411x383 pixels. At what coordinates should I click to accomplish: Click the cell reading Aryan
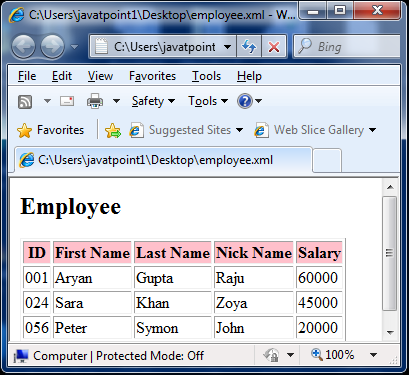pyautogui.click(x=92, y=277)
